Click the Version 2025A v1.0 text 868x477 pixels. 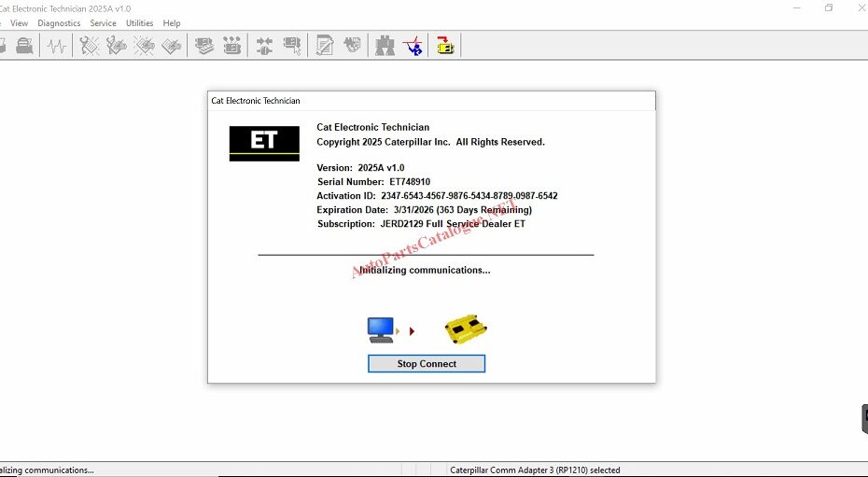360,168
